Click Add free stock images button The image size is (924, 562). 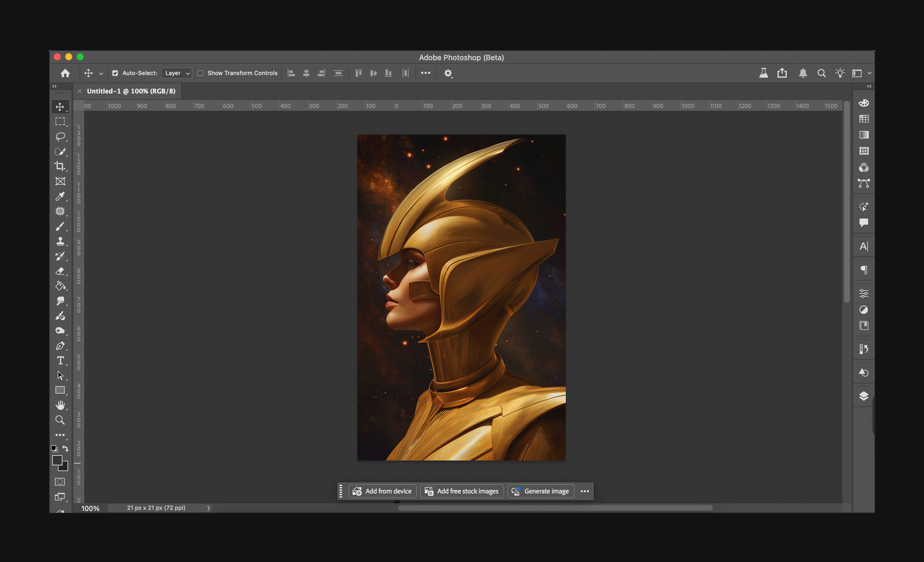[x=462, y=491]
